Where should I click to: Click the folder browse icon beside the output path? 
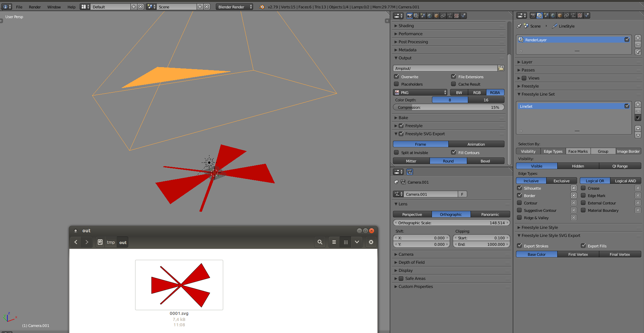tap(501, 68)
